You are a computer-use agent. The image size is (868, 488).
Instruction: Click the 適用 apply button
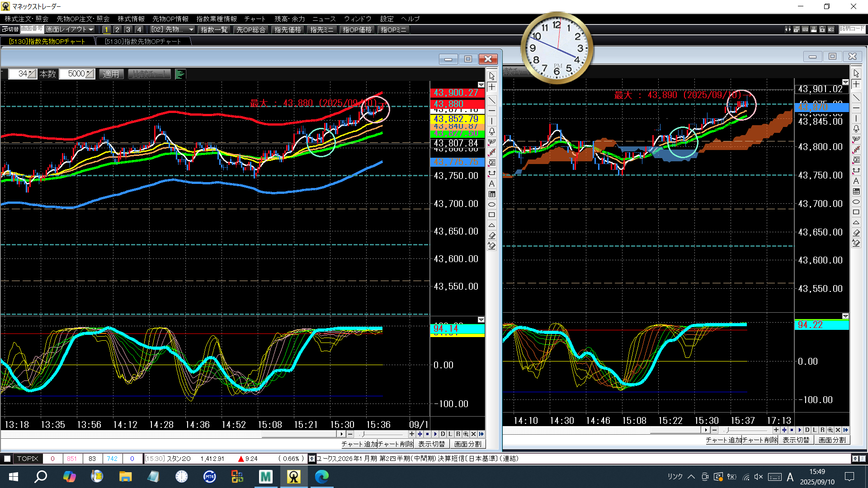coord(111,74)
